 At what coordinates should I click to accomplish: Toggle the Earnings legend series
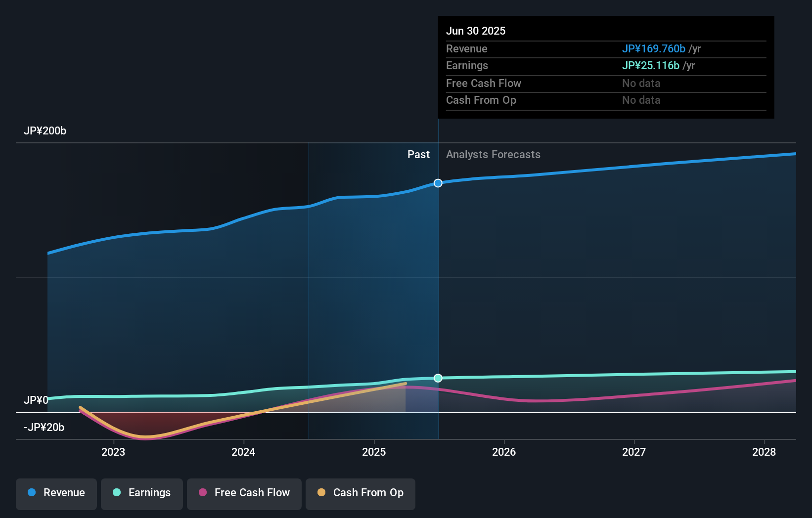pos(142,494)
